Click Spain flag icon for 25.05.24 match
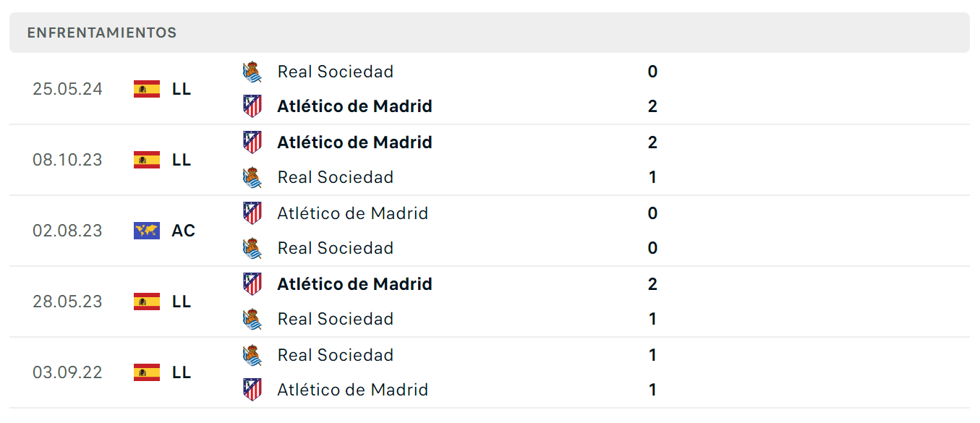The width and height of the screenshot is (980, 423). tap(147, 89)
